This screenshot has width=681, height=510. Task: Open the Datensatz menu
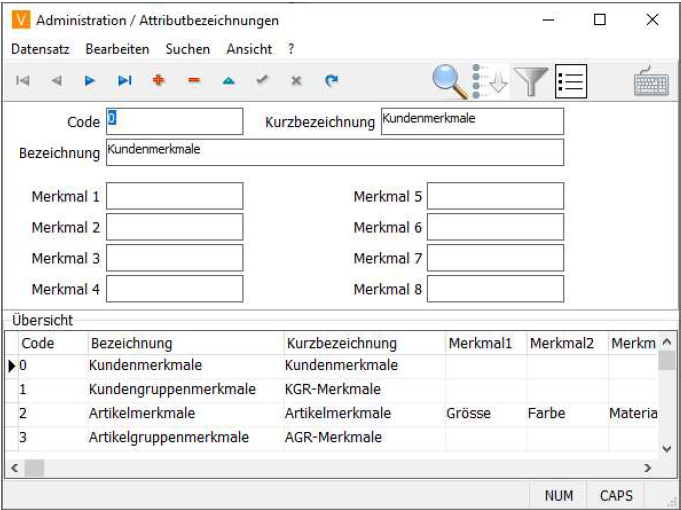pos(40,49)
